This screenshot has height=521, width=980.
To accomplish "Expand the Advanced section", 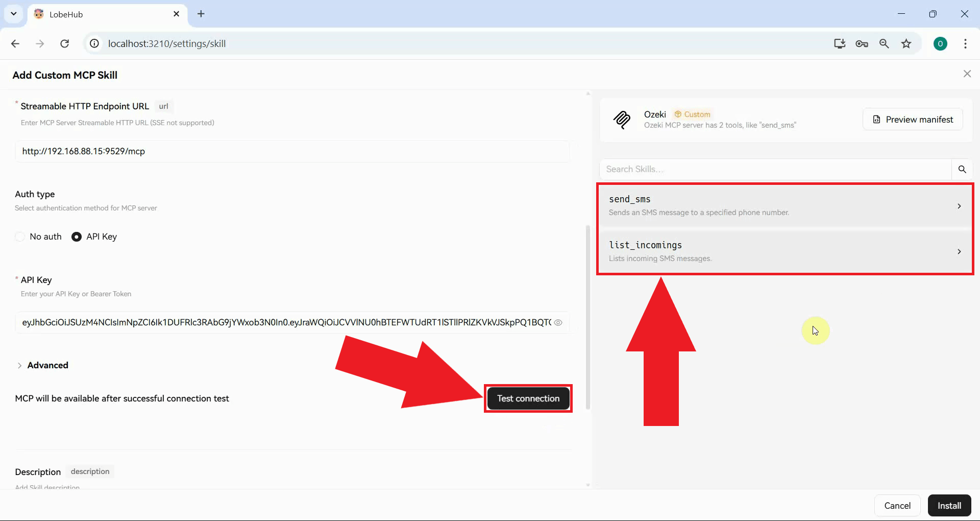I will (x=42, y=366).
